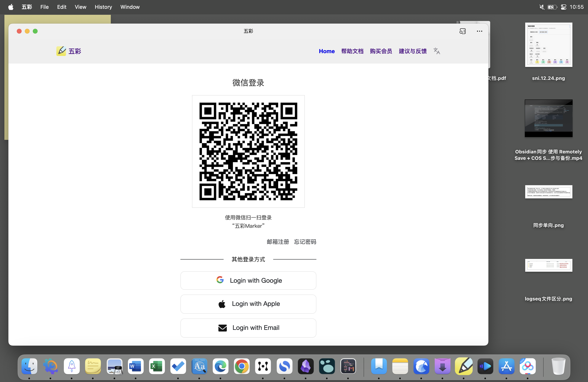588x382 pixels.
Task: Click 忘记密码 forgot password link
Action: 305,242
